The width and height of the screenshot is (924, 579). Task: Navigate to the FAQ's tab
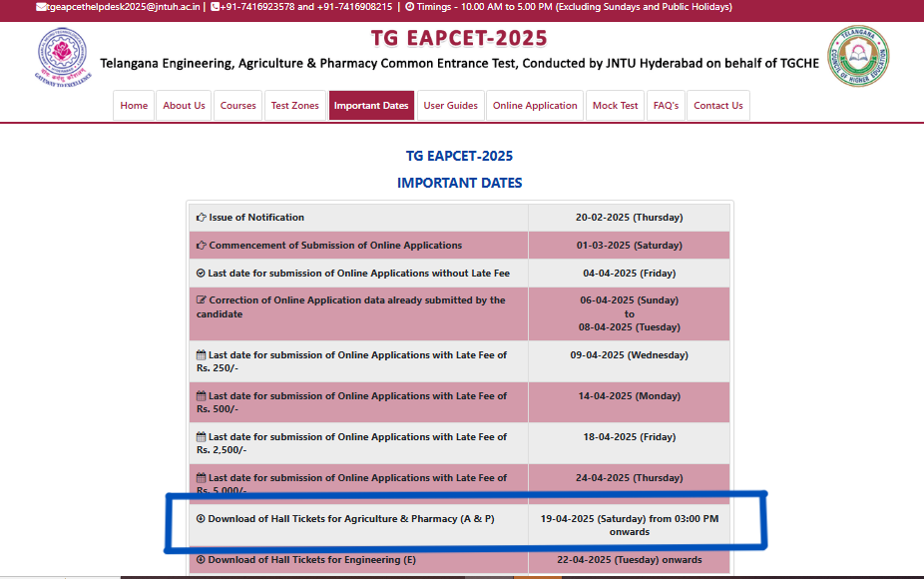pyautogui.click(x=666, y=105)
